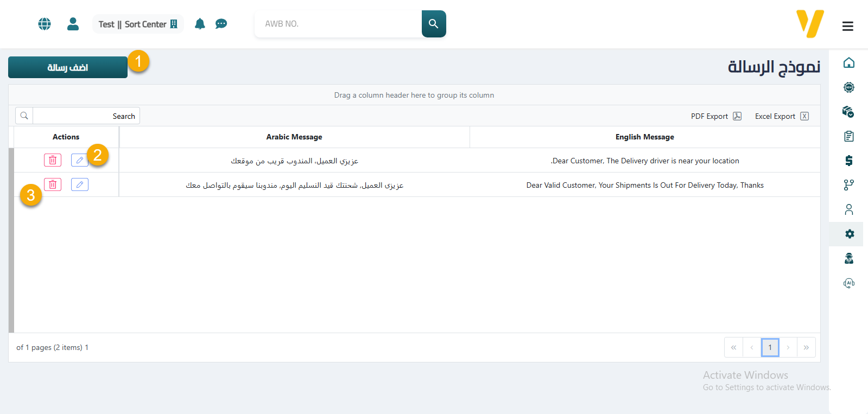Screen dimensions: 868x414
Task: Open the language globe icon
Action: click(x=45, y=24)
